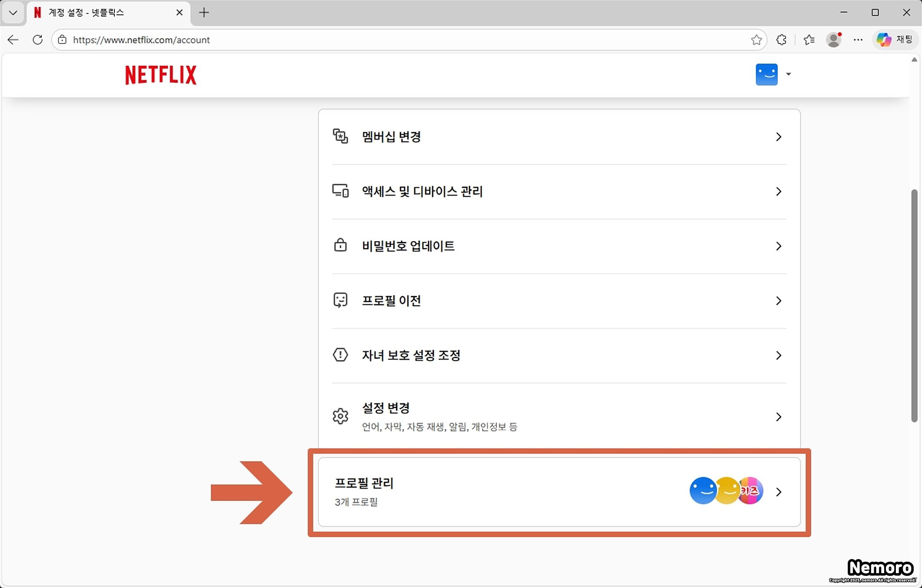Open the tab search dropdown
This screenshot has width=922, height=588.
[13, 13]
